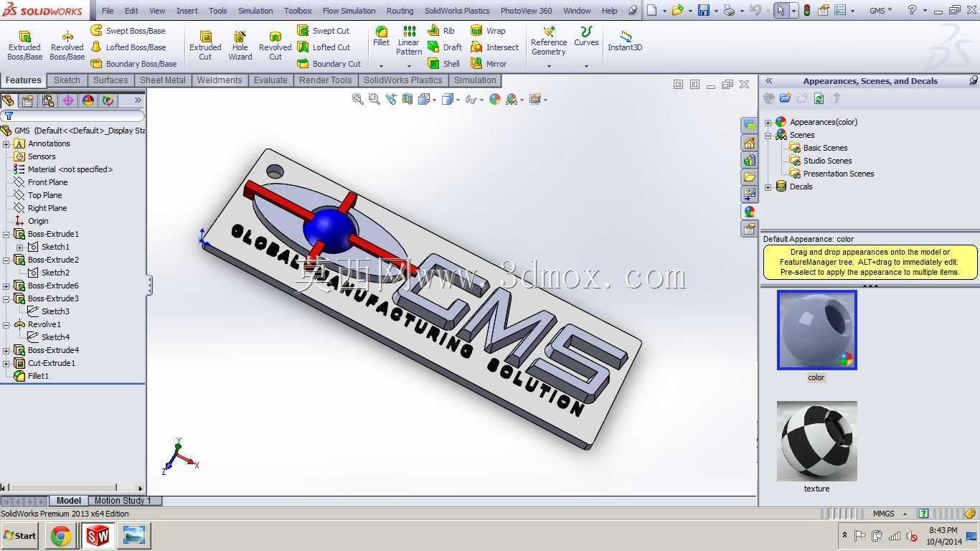Open the Hide/Show Items dropdown arrow
This screenshot has width=980, height=551.
point(481,100)
